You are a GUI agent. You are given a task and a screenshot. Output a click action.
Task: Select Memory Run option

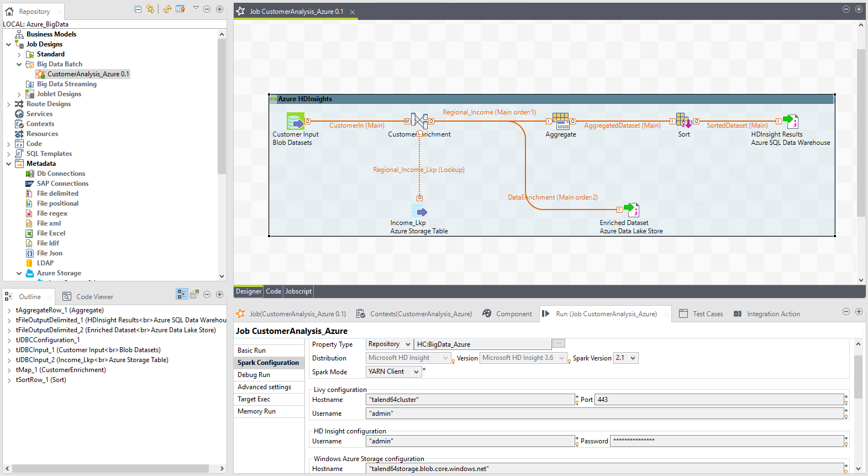click(x=269, y=411)
